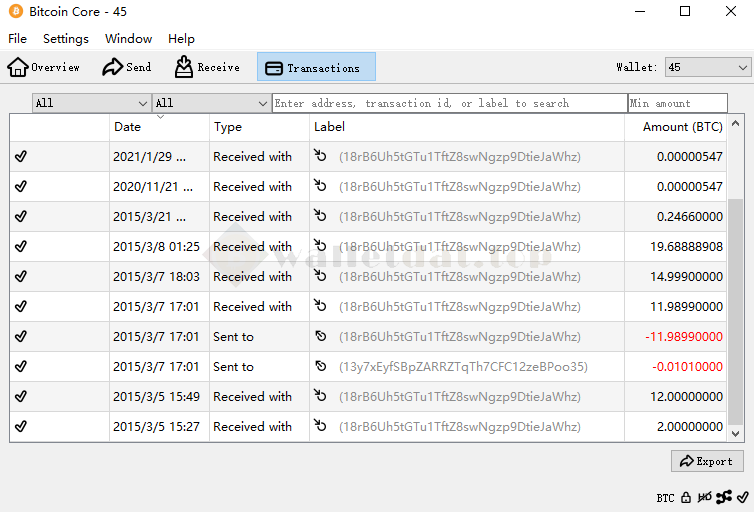Expand the transaction type filter dropdown
Screen dimensions: 754x512
(211, 103)
